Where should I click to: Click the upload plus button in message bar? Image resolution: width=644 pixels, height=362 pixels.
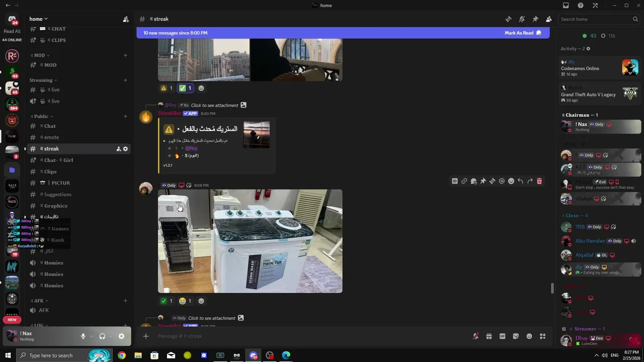[x=146, y=336]
